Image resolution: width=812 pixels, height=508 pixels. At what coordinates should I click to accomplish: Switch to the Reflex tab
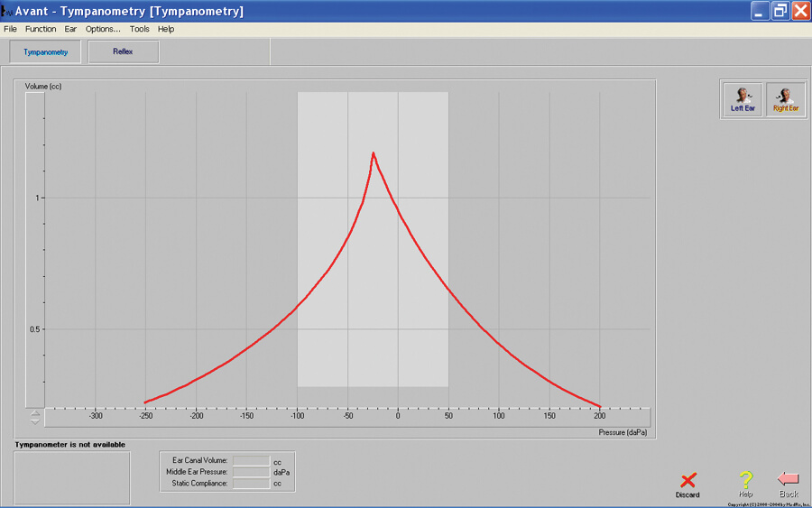point(124,52)
